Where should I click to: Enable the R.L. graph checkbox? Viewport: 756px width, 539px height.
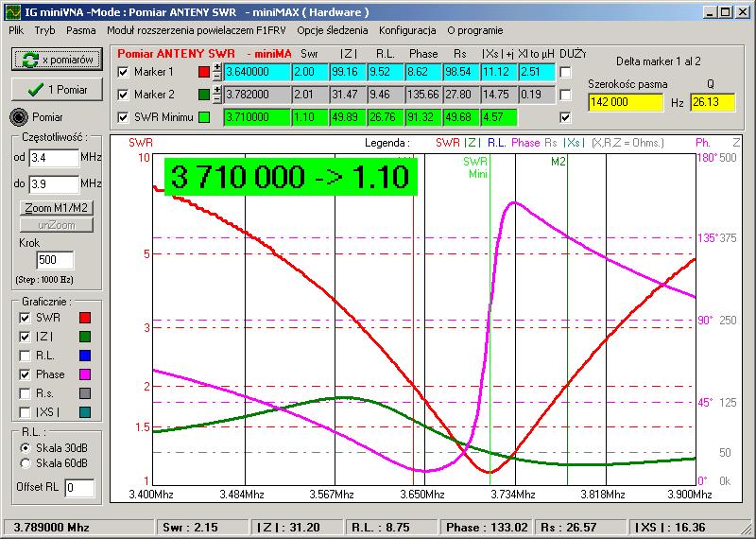[x=24, y=356]
